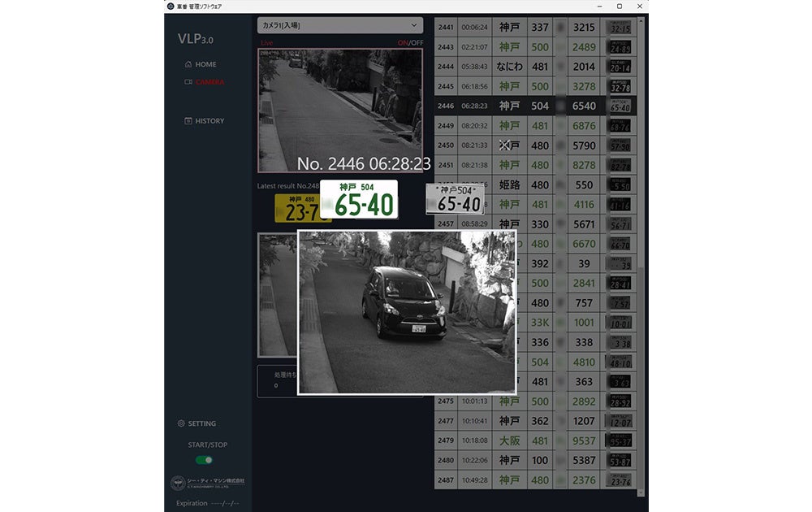
Task: Click plate number 5790 in row 2450
Action: (x=584, y=145)
